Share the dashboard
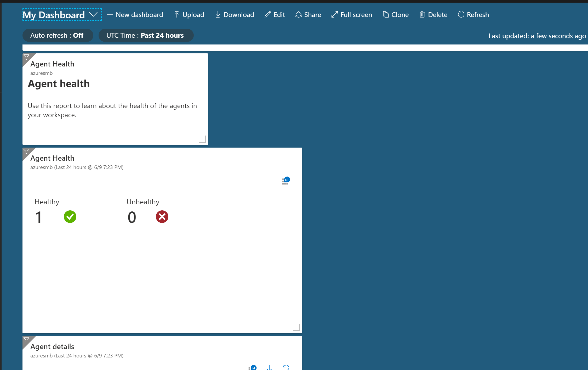588x370 pixels. pyautogui.click(x=308, y=15)
